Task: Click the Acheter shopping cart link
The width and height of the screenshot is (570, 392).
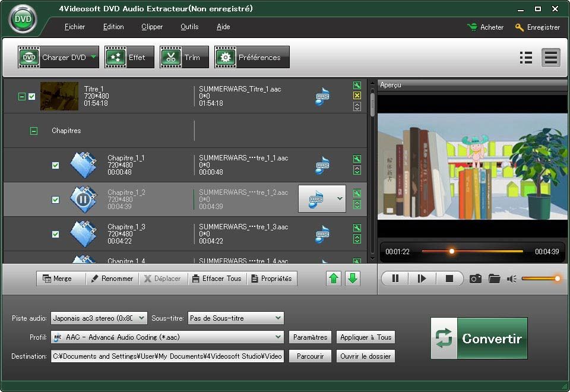Action: pyautogui.click(x=486, y=27)
